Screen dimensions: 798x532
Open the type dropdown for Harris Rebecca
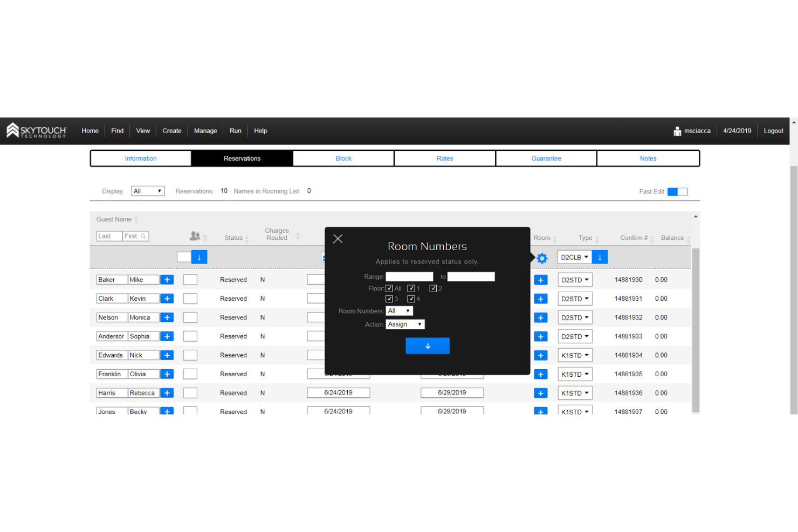[x=575, y=393]
